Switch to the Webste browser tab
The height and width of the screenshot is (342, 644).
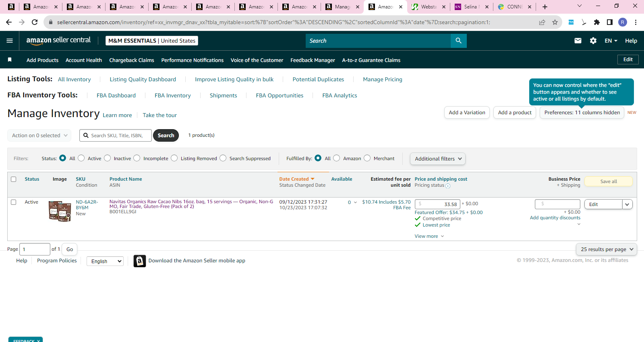(428, 7)
